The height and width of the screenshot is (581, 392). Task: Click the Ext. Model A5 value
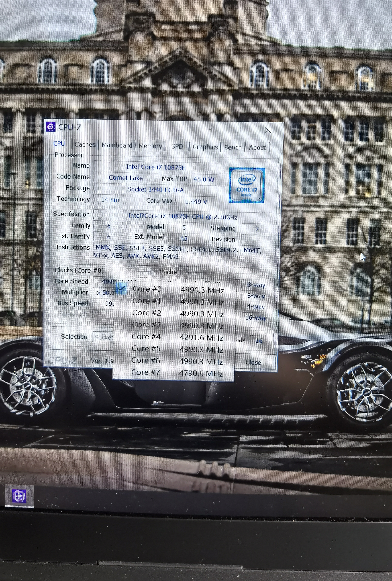tap(184, 238)
